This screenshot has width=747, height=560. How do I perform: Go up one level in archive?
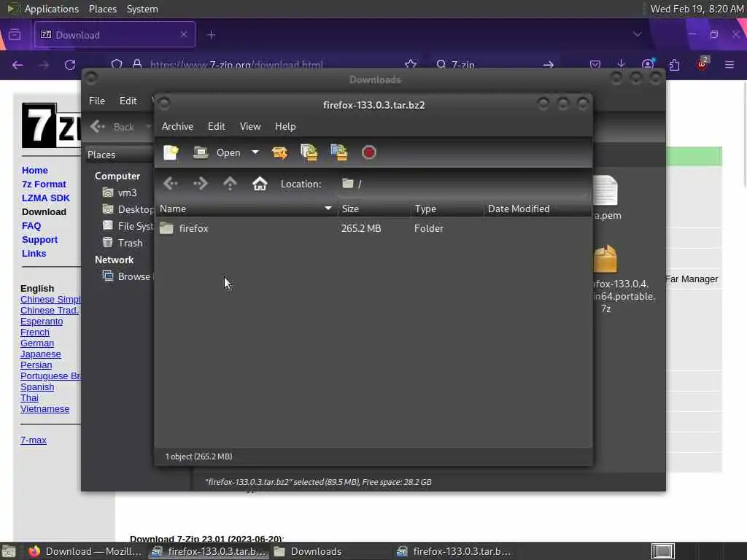click(230, 183)
